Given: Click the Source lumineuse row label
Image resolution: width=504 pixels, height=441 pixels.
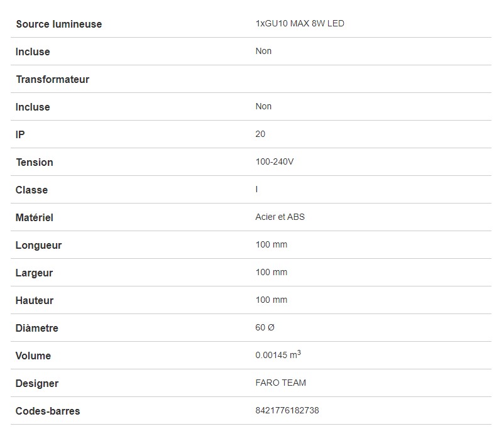Looking at the screenshot, I should 58,24.
